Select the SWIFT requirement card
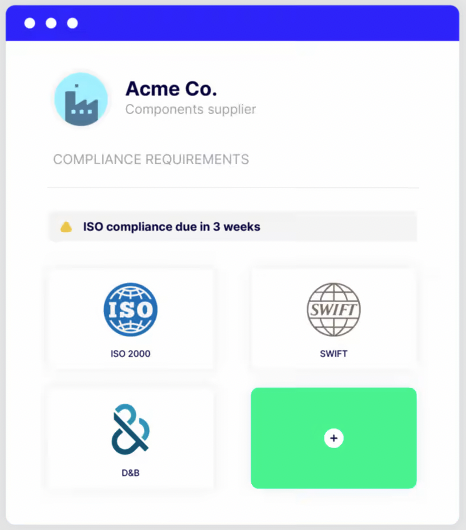 [x=334, y=318]
